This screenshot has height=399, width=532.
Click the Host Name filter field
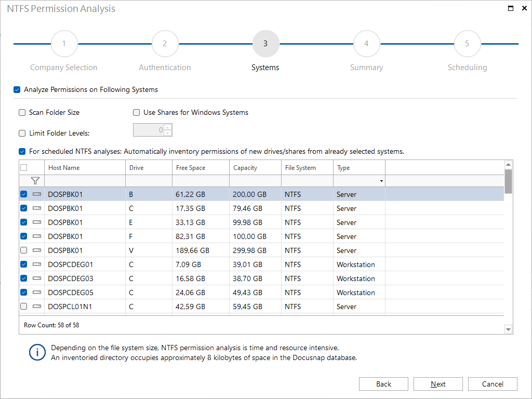(85, 181)
